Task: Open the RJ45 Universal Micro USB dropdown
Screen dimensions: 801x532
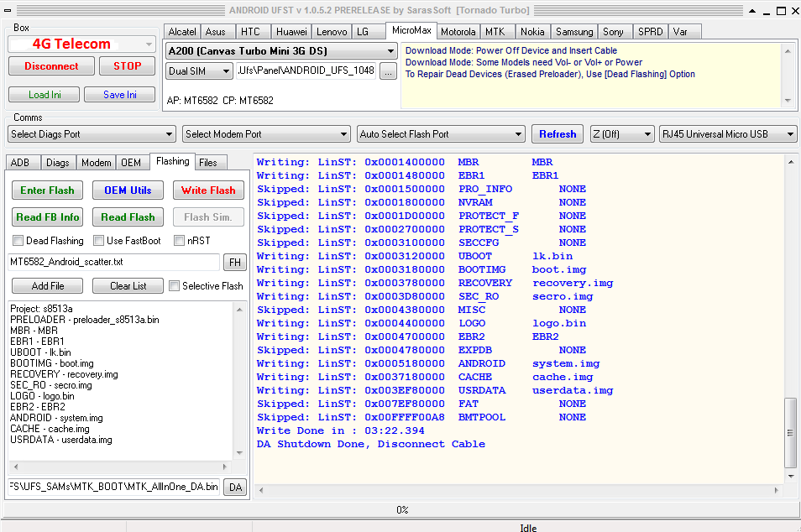Action: tap(728, 134)
